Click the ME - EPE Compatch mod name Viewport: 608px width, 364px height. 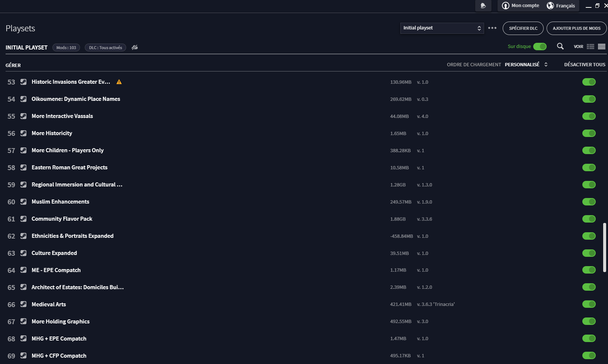56,270
